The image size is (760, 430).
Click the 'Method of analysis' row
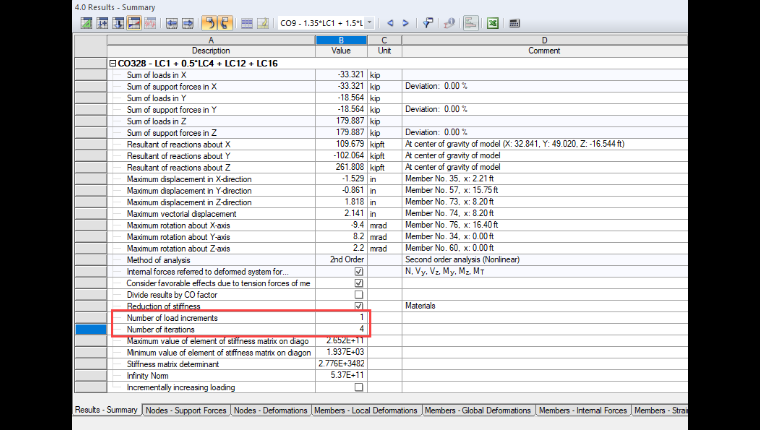(x=380, y=260)
